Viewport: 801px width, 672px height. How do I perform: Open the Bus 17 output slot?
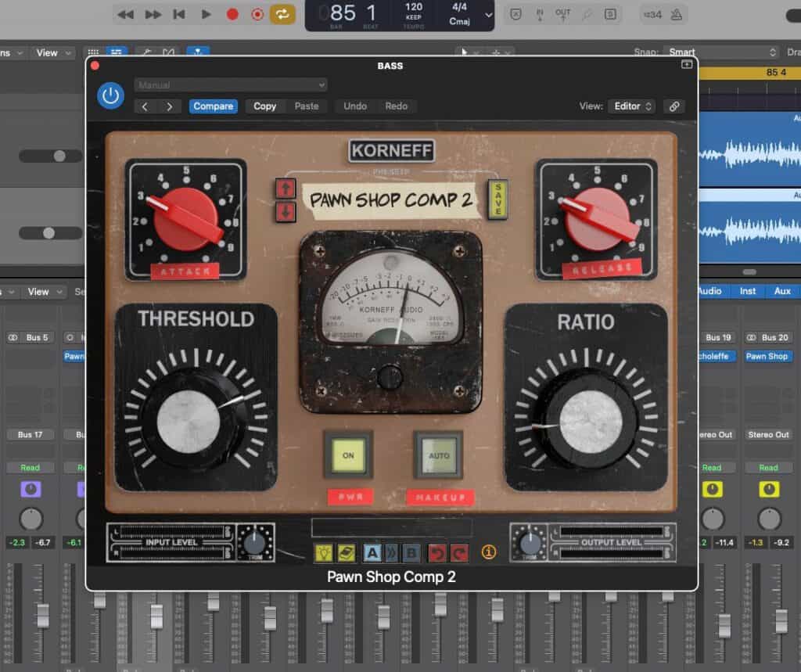click(31, 434)
